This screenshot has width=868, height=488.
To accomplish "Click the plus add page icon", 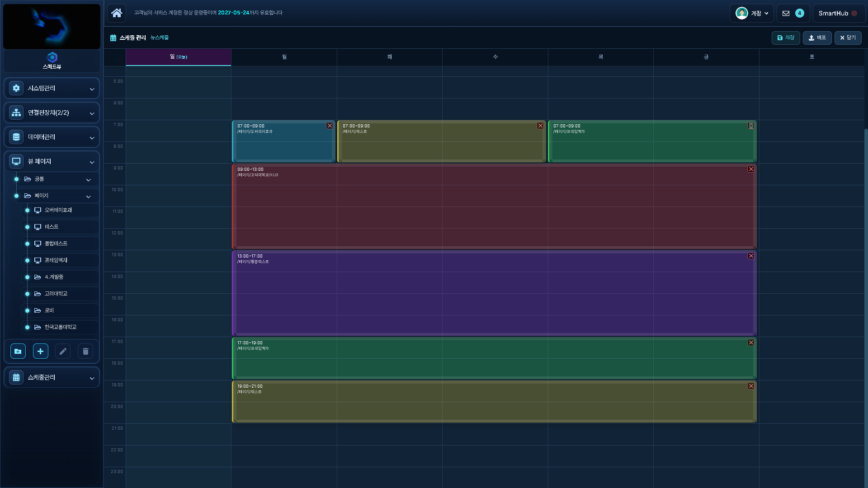I will coord(41,351).
